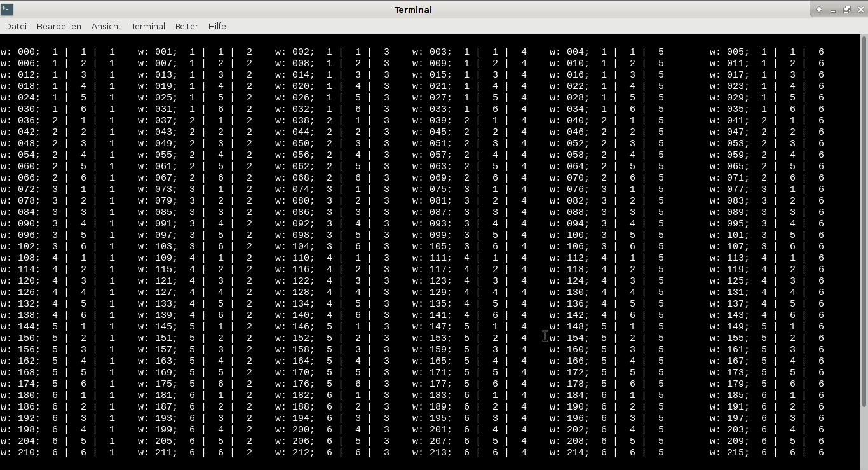Click the vertical scrollbar thumb
The height and width of the screenshot is (470, 868).
(x=864, y=223)
